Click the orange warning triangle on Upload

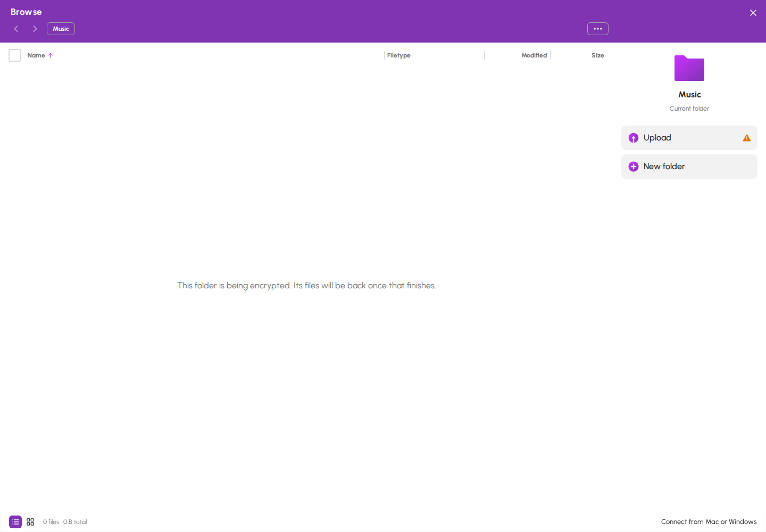[747, 138]
